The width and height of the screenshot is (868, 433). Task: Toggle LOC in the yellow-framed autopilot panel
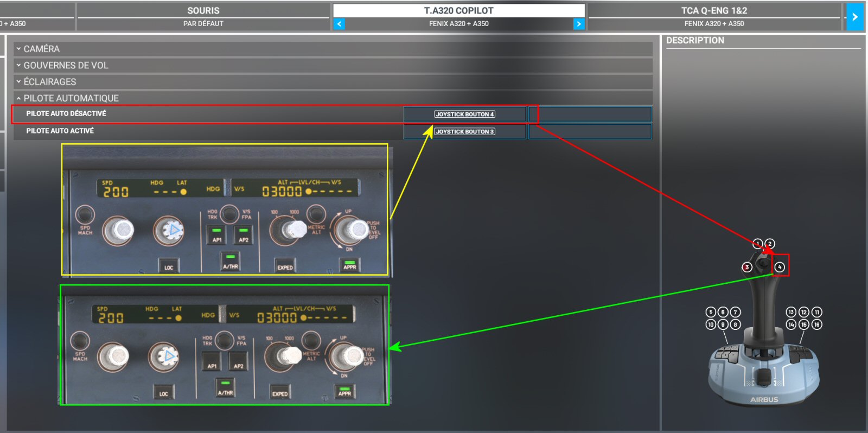(x=169, y=265)
